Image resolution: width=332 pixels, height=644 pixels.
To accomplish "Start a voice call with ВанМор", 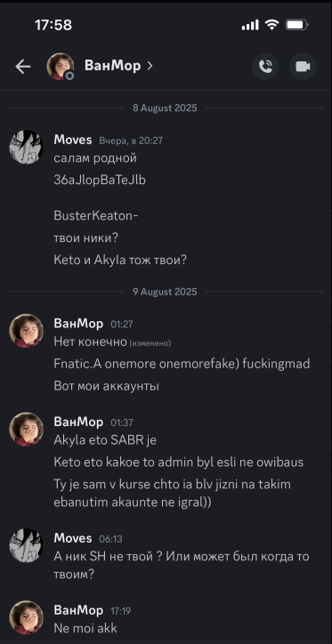I will (265, 66).
